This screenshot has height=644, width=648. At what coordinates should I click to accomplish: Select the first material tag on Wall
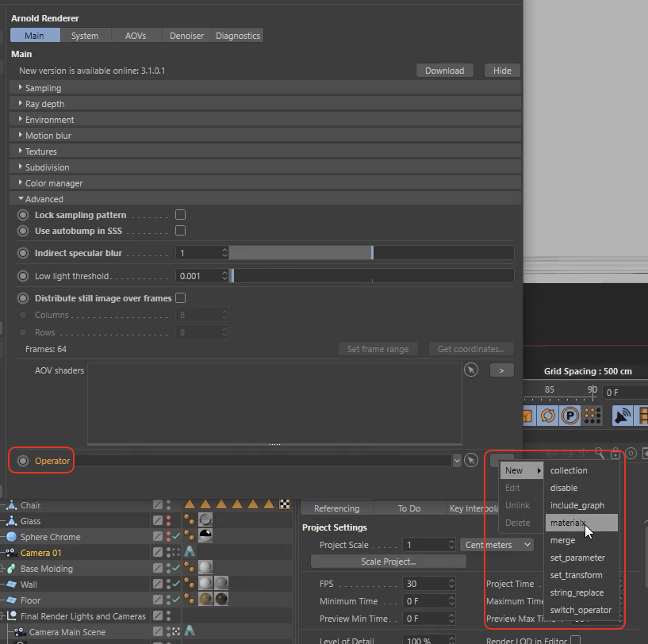205,583
